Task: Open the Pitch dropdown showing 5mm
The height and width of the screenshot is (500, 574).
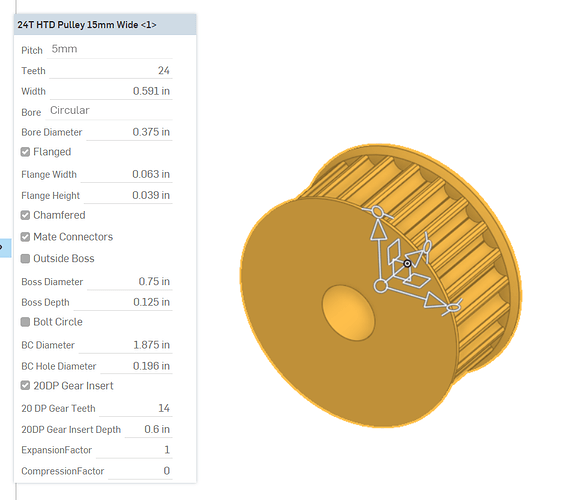Action: (x=109, y=49)
